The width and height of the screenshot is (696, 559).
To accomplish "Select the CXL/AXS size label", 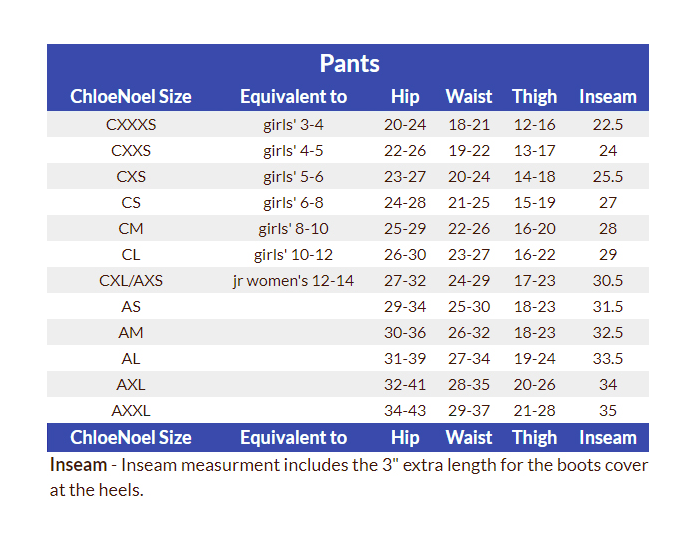I will [131, 281].
